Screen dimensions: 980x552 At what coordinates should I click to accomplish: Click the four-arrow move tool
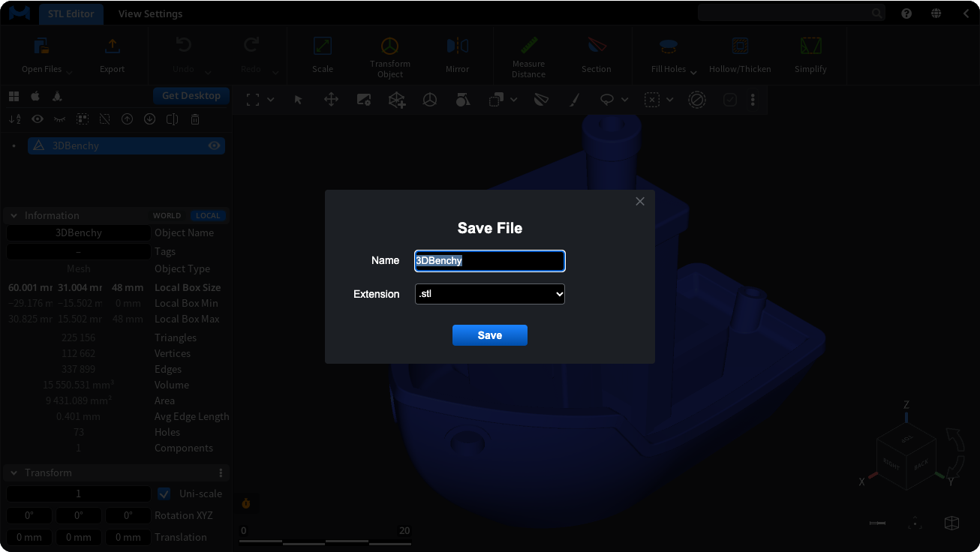(x=331, y=100)
